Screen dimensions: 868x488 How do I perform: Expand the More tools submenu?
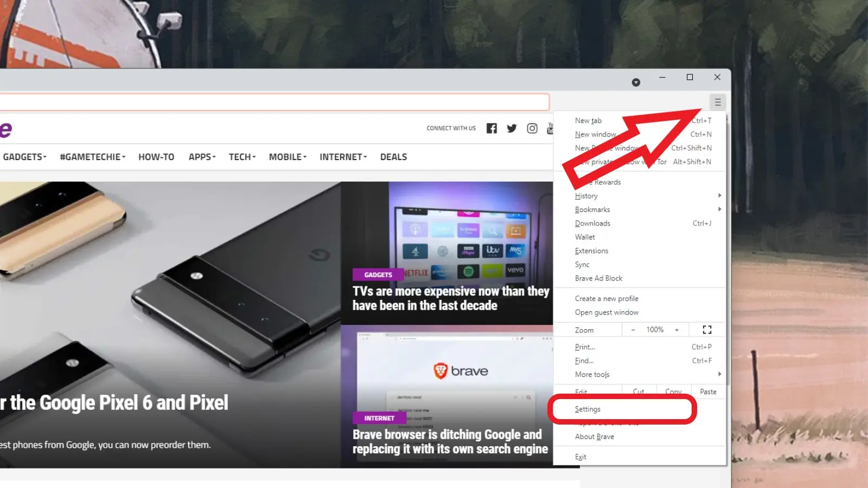(x=640, y=375)
